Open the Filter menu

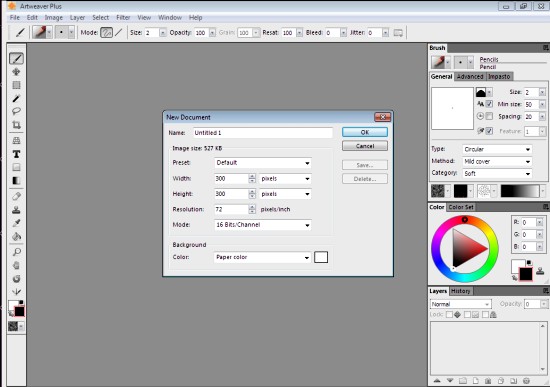pos(123,18)
